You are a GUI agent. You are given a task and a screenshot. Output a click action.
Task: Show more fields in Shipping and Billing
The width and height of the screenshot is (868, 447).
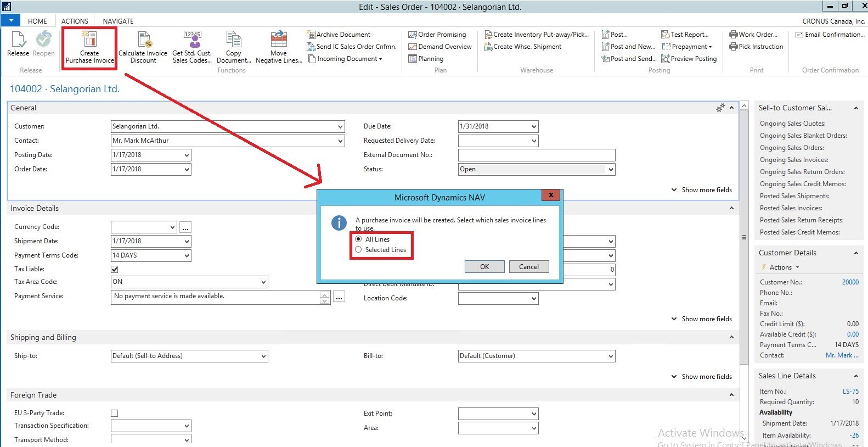(x=702, y=377)
